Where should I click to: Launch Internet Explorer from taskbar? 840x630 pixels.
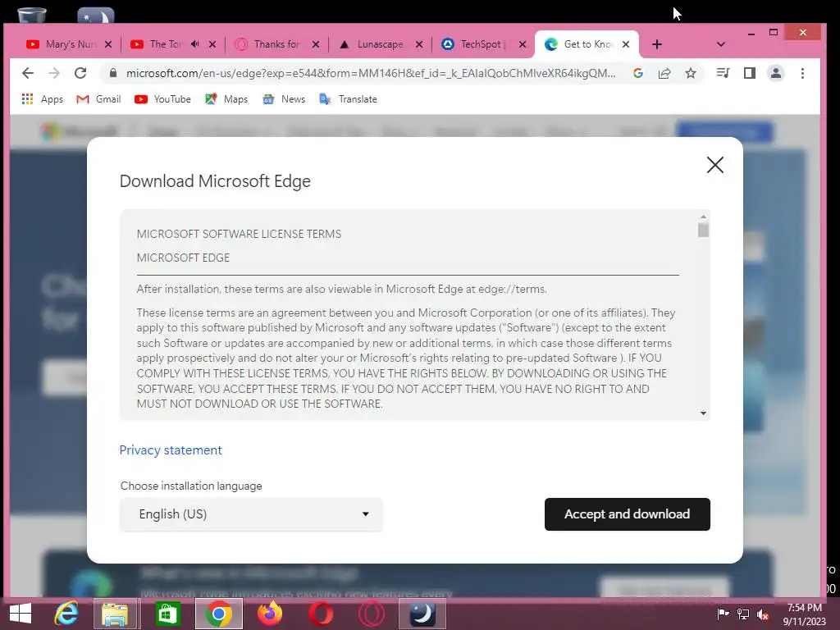(66, 614)
